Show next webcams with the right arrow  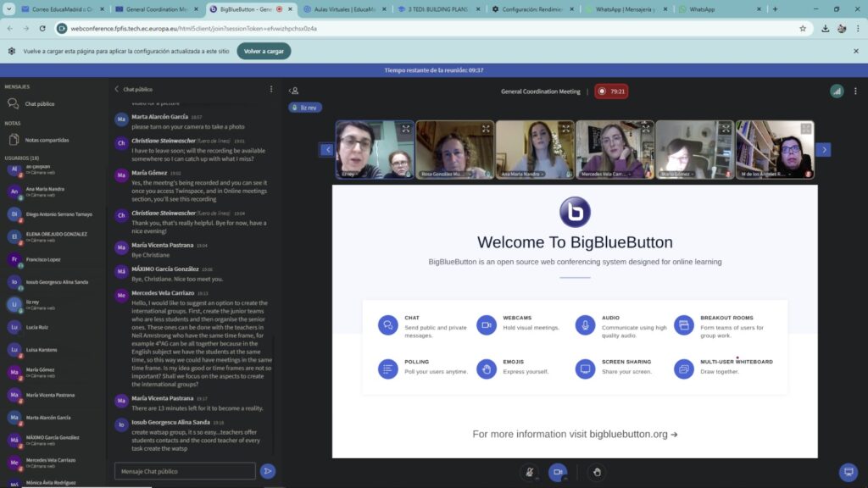[x=823, y=150]
